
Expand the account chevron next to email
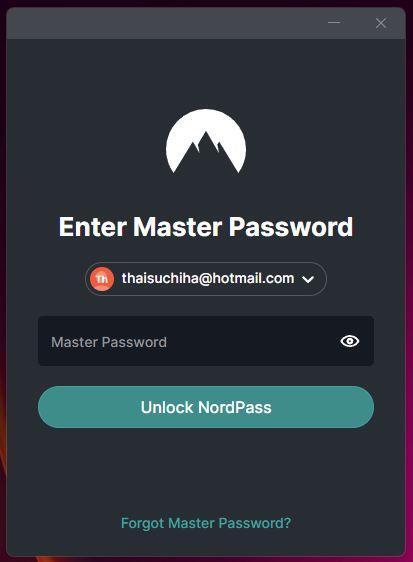tap(308, 279)
